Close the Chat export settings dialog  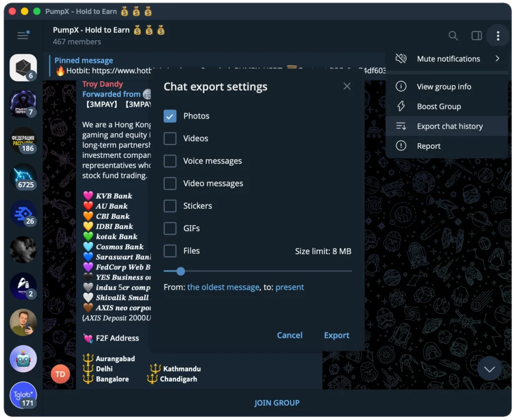(x=347, y=87)
